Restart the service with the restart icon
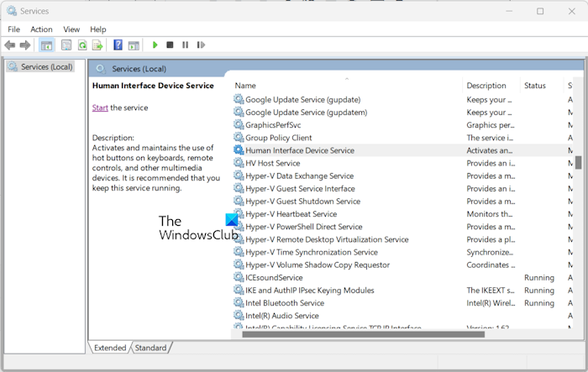588x372 pixels. point(201,45)
